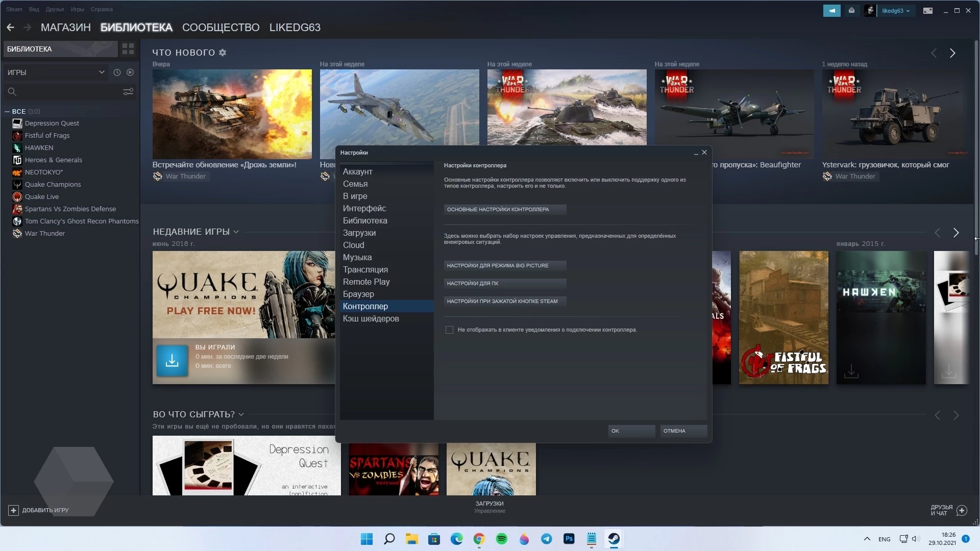Confirm settings with the OK button
This screenshot has width=980, height=551.
pyautogui.click(x=631, y=431)
